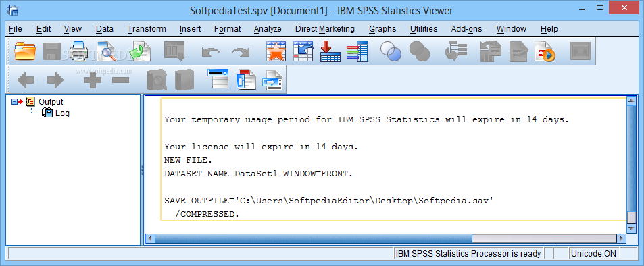Click the horizontal scrollbar left arrow

click(150, 238)
